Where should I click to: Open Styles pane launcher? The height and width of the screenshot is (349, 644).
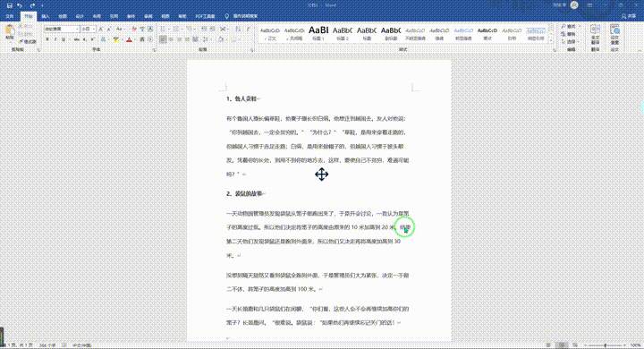point(554,50)
